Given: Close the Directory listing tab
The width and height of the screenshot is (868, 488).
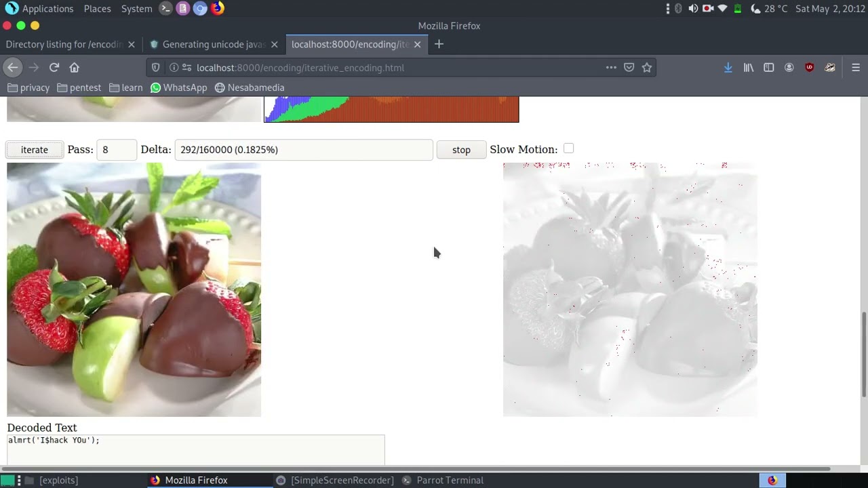Looking at the screenshot, I should [x=132, y=44].
